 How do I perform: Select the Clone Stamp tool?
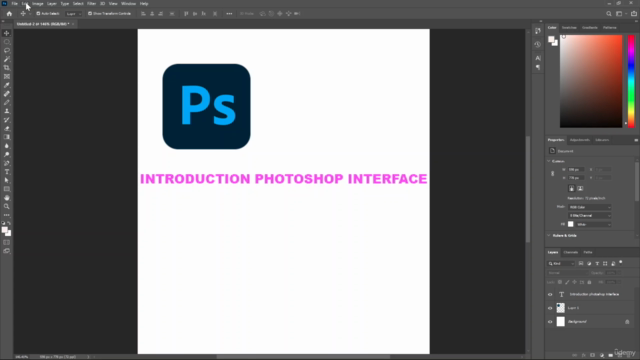pyautogui.click(x=7, y=111)
